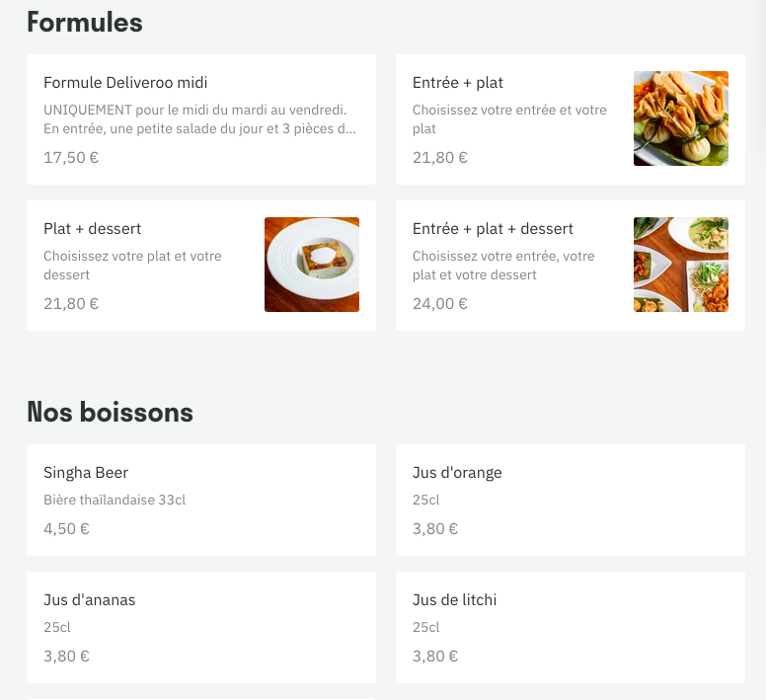The image size is (766, 700).
Task: Click Choisissez votre plat et votre dessert text
Action: (x=132, y=266)
